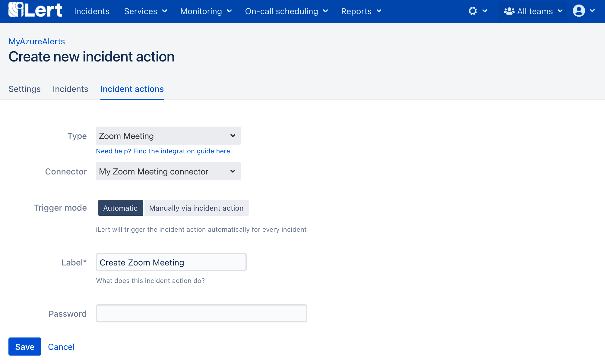Click the Cancel link

[61, 347]
